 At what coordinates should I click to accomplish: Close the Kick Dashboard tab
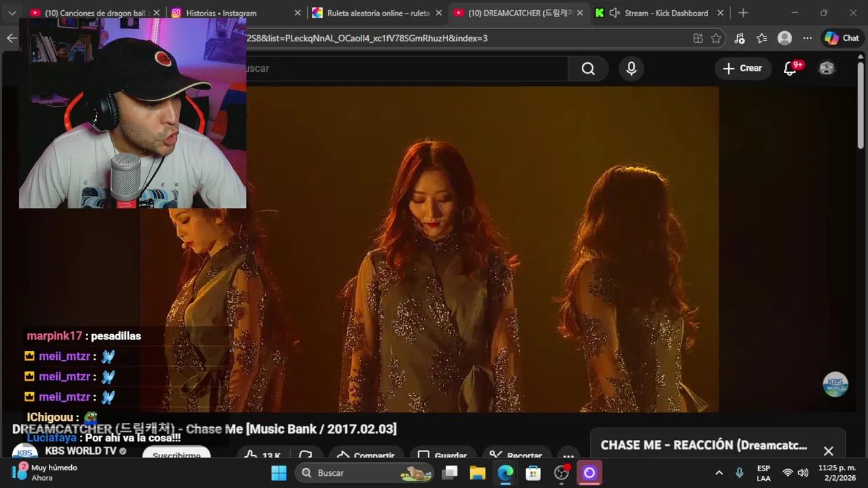[720, 13]
